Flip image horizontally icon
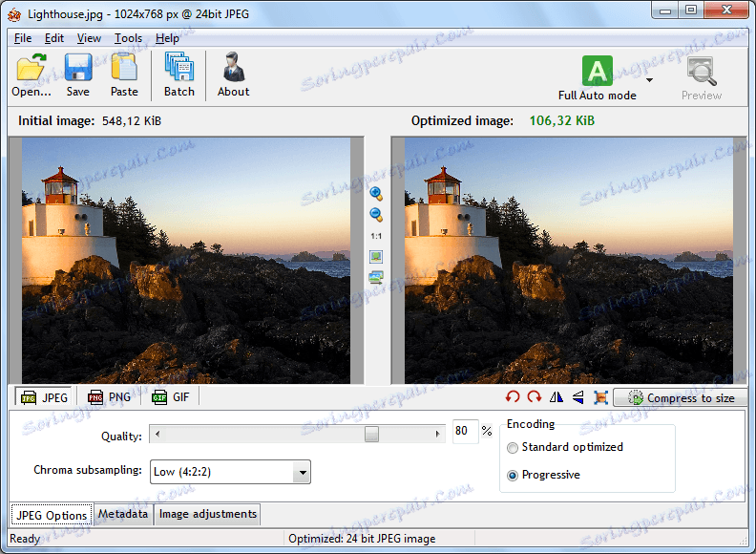The image size is (756, 554). tap(556, 396)
